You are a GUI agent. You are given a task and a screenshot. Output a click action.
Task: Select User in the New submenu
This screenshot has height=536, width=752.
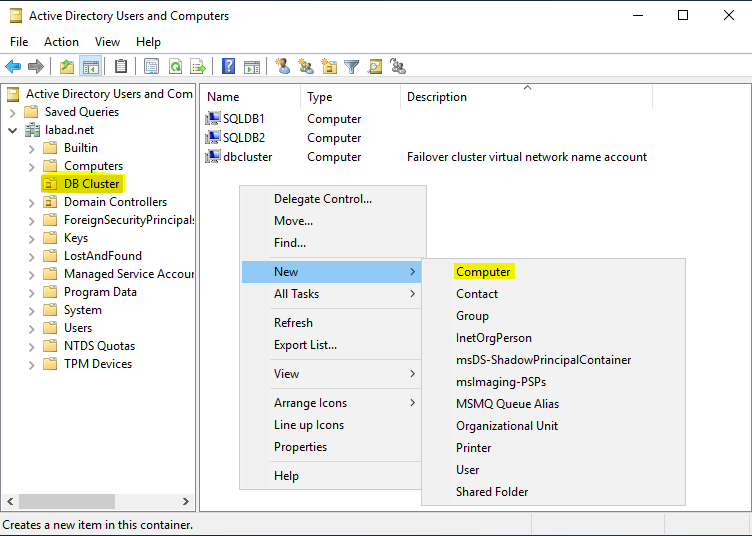point(553,470)
